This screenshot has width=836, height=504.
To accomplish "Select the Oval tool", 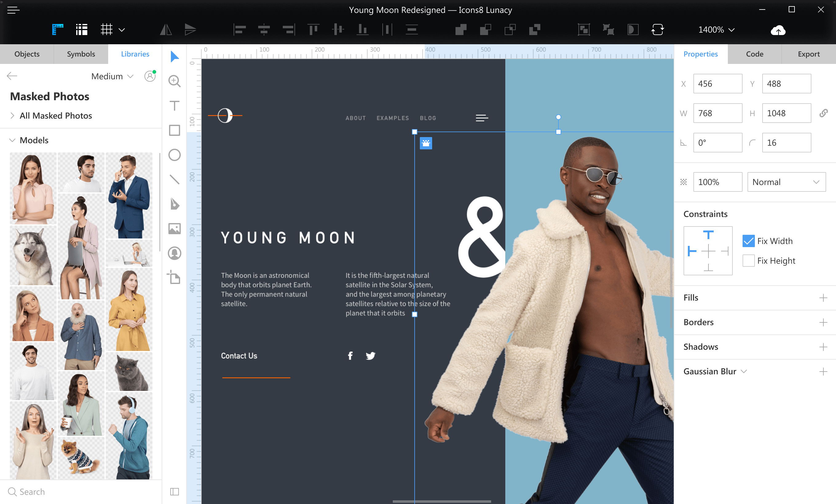I will (x=174, y=155).
